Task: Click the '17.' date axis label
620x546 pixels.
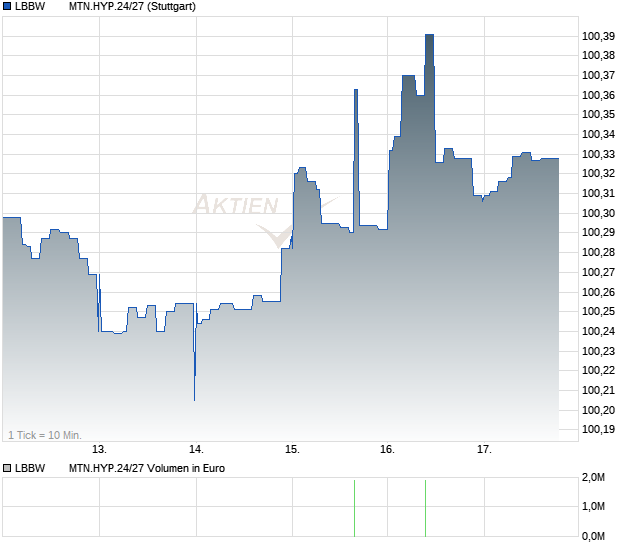Action: (484, 450)
